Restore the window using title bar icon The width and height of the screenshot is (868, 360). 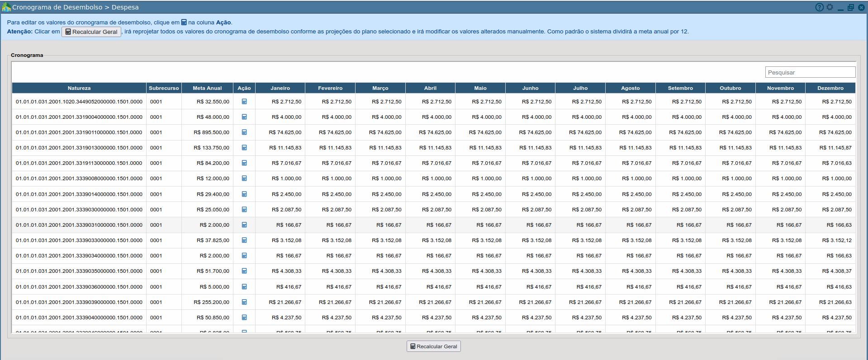(x=850, y=7)
